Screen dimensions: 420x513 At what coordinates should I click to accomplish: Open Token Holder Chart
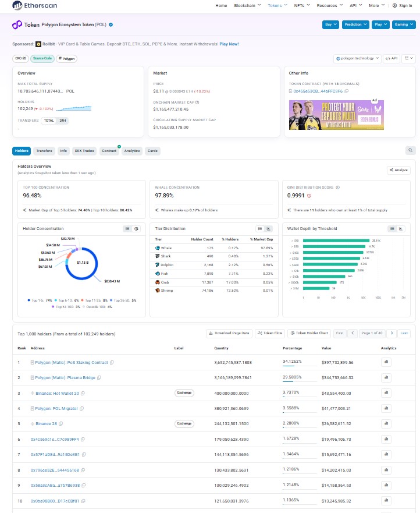click(309, 333)
